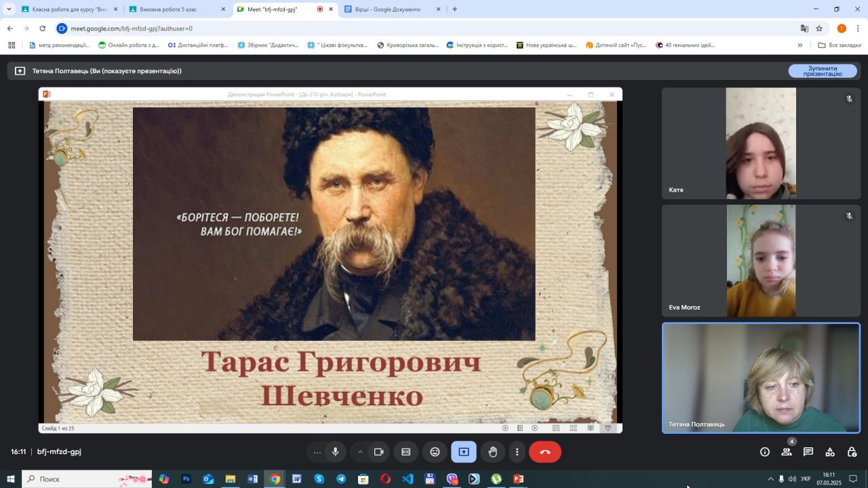
Task: Switch PowerPoint to slide sorter view
Action: [x=574, y=428]
